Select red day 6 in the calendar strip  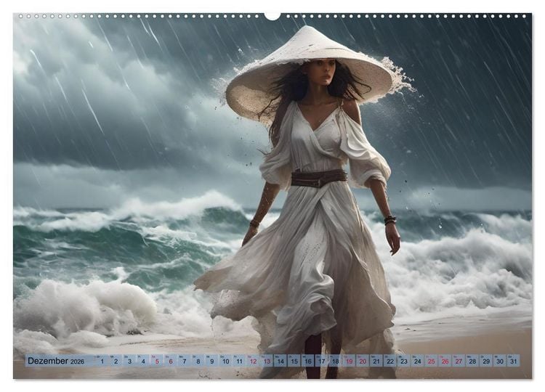pyautogui.click(x=171, y=360)
